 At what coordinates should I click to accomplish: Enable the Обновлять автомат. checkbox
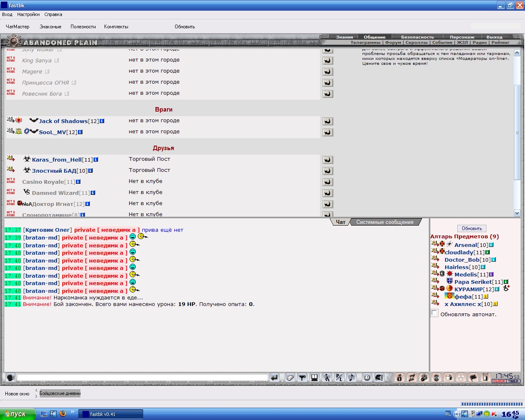[x=434, y=313]
